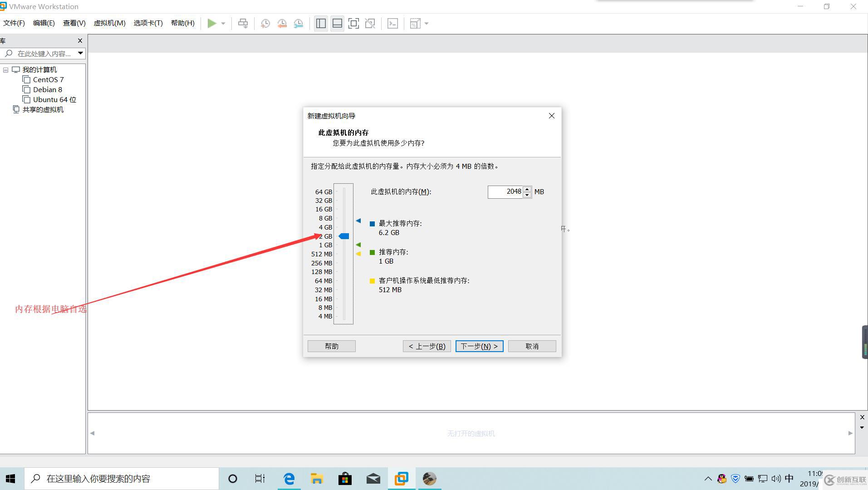Open Cortana circle icon on taskbar
The width and height of the screenshot is (868, 490).
233,479
